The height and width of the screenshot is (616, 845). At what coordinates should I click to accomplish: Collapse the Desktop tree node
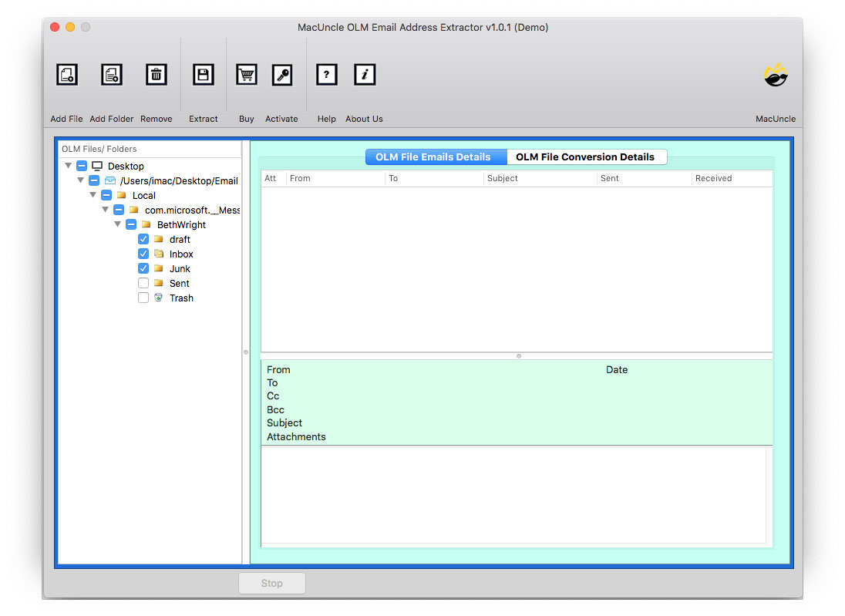tap(68, 166)
